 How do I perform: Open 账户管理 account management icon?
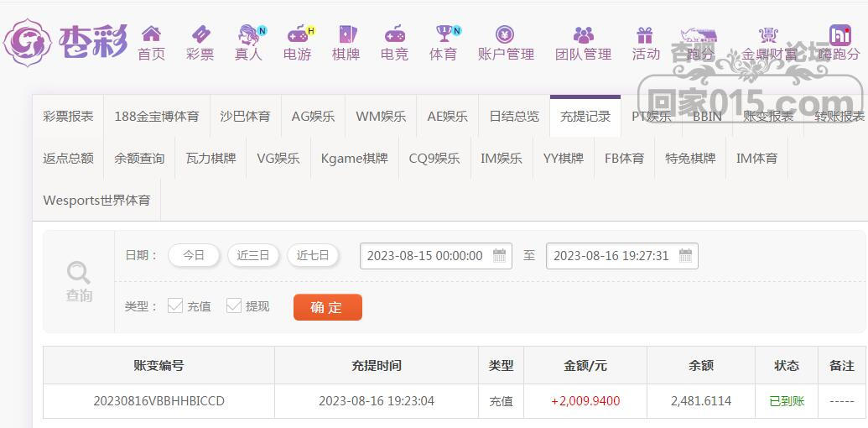(505, 34)
